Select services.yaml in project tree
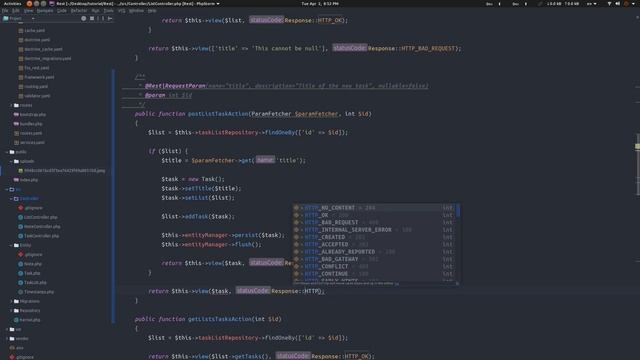The image size is (640, 360). (x=29, y=142)
